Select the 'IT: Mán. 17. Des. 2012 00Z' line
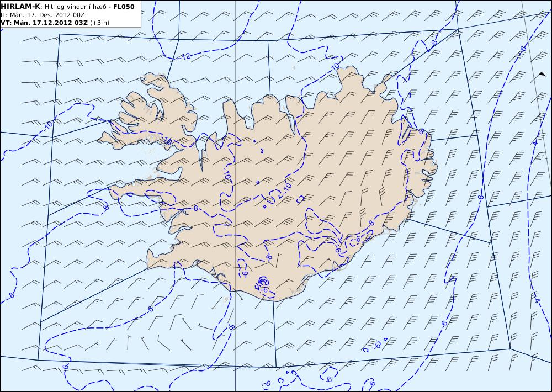Viewport: 552px width, 392px height. (x=43, y=15)
